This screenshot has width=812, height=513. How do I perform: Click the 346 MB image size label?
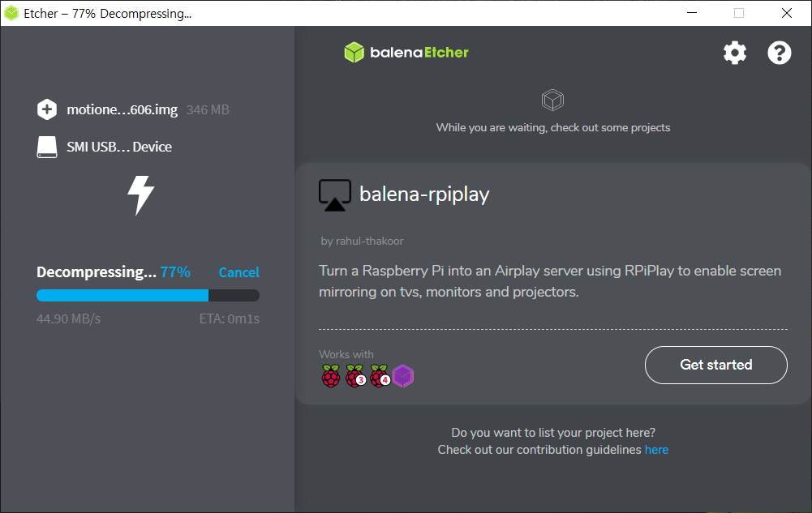(208, 109)
